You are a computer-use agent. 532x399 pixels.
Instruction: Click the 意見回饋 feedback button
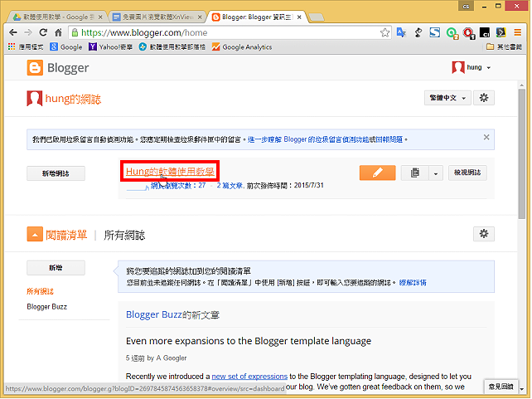click(501, 387)
